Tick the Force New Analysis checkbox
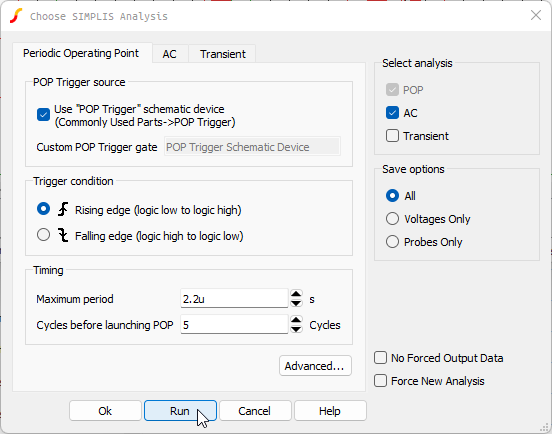Screen dimensions: 552x434 (x=380, y=380)
